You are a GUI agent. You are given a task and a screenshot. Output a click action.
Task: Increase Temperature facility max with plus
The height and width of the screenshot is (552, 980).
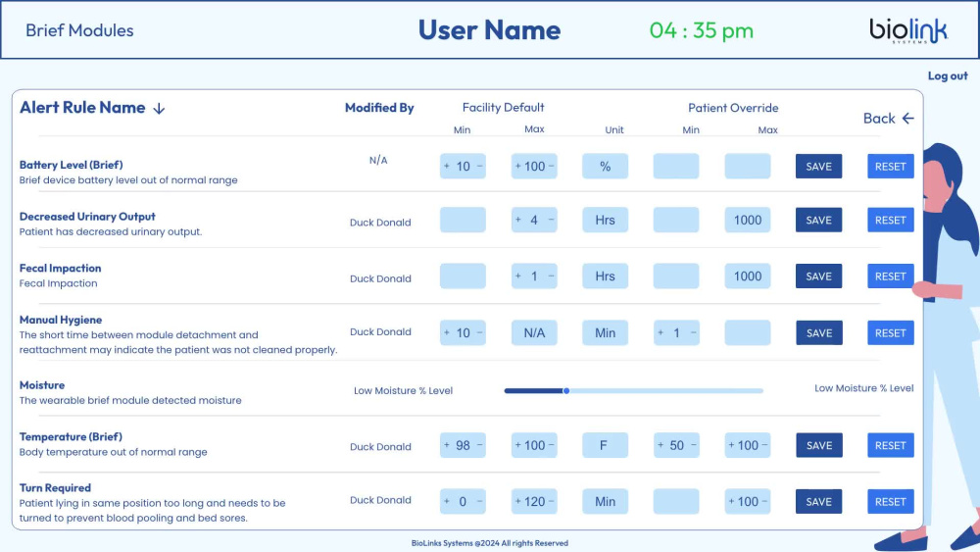pyautogui.click(x=517, y=445)
